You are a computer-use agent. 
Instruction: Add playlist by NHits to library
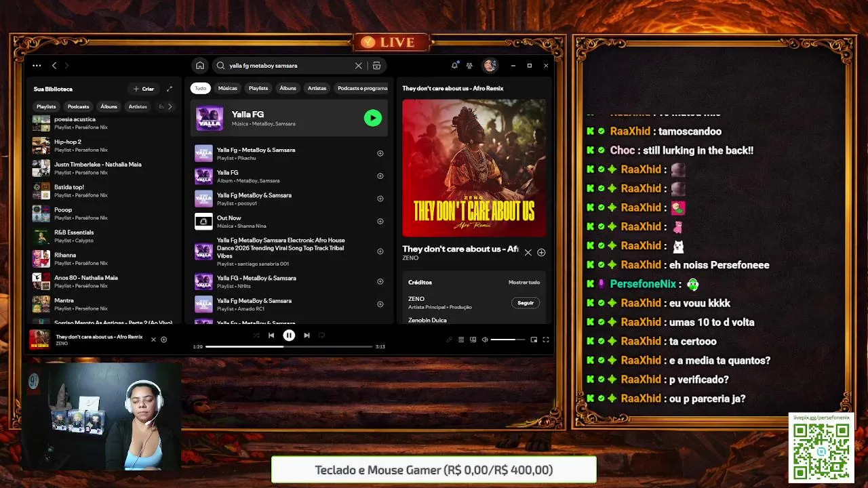[380, 282]
